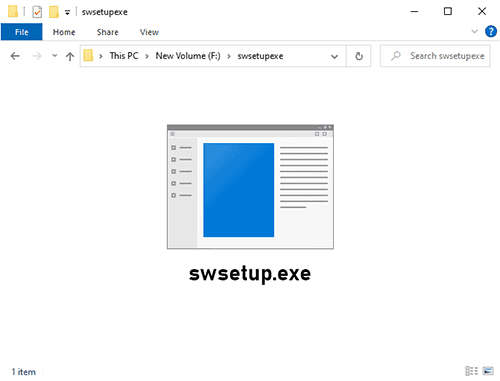Click the '1 item' status text

24,372
